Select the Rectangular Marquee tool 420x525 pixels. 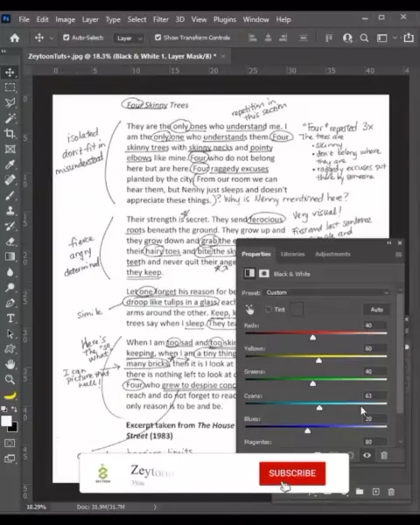pos(10,87)
